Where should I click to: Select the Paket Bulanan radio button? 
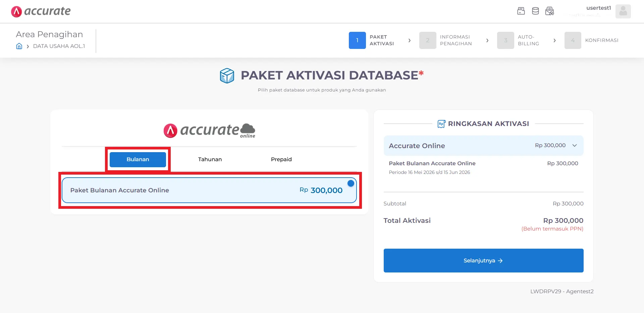coord(351,183)
